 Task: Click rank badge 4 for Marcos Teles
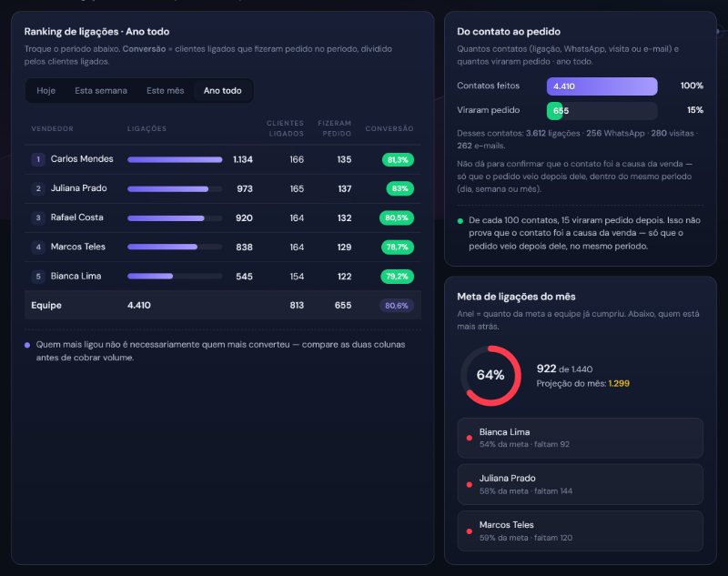(38, 247)
